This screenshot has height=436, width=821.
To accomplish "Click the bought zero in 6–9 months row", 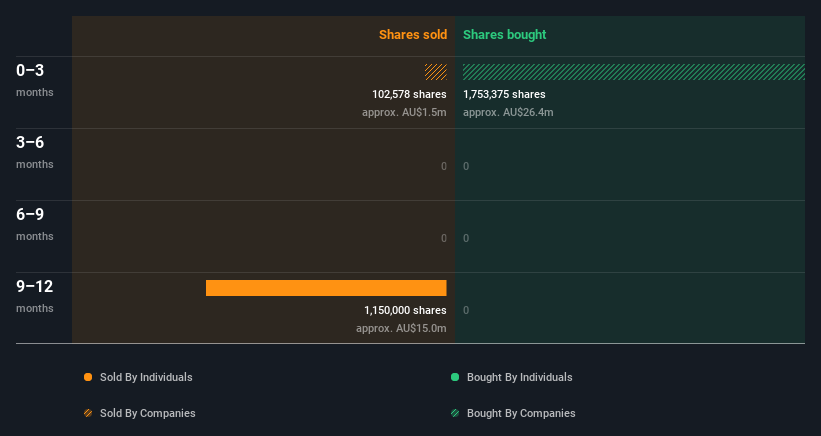I will (x=466, y=238).
